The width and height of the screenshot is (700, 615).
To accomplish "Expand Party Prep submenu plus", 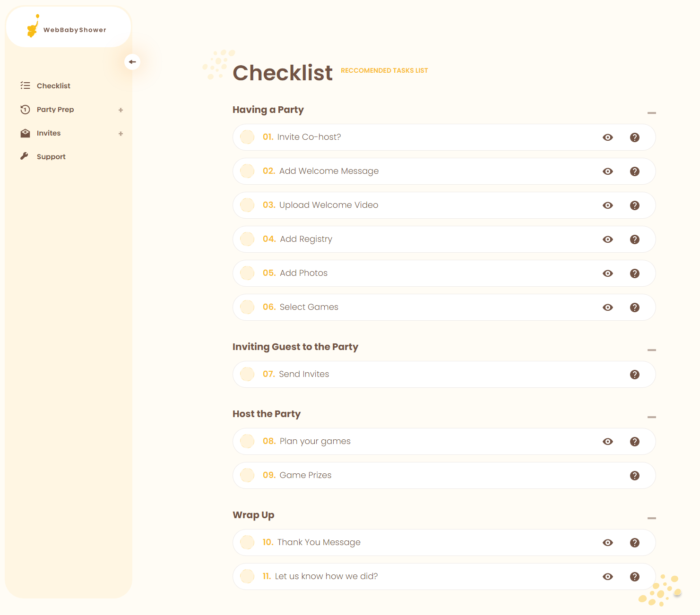I will 121,110.
